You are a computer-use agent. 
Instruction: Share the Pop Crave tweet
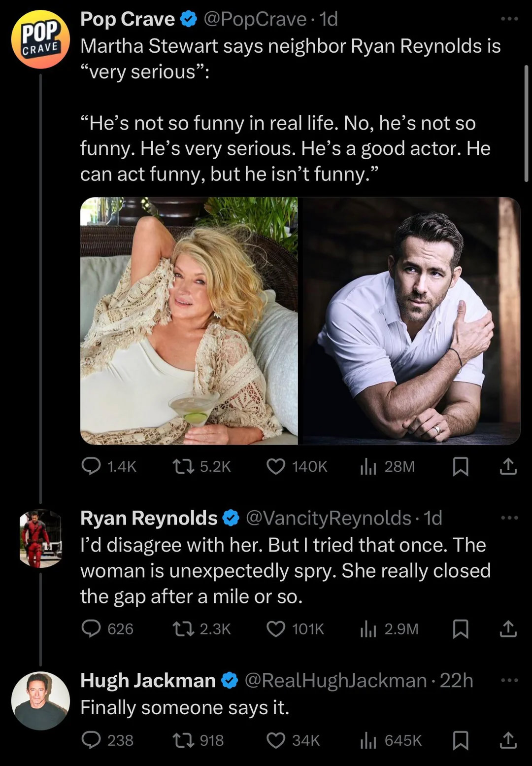pos(508,466)
